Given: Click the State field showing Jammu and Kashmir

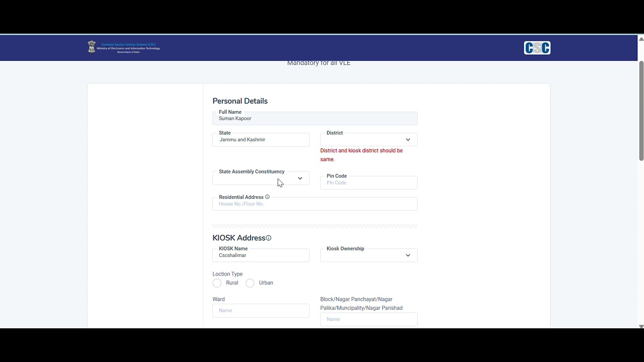Looking at the screenshot, I should pos(261,140).
